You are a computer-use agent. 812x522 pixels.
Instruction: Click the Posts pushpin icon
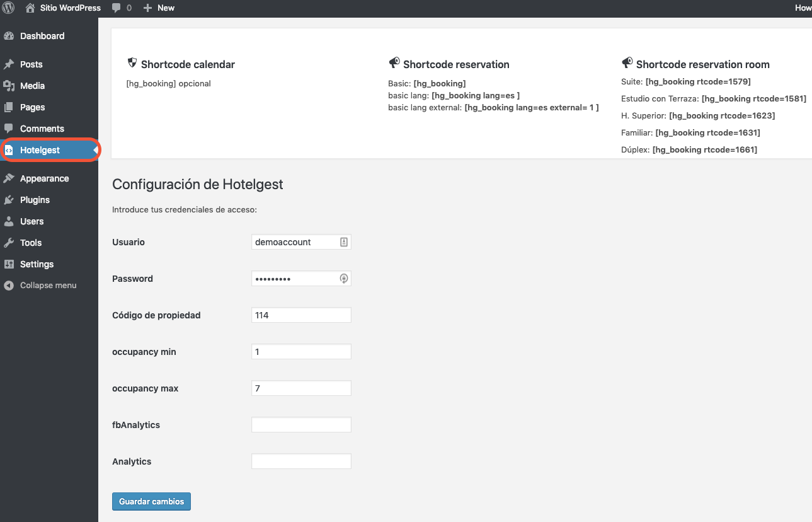coord(9,64)
